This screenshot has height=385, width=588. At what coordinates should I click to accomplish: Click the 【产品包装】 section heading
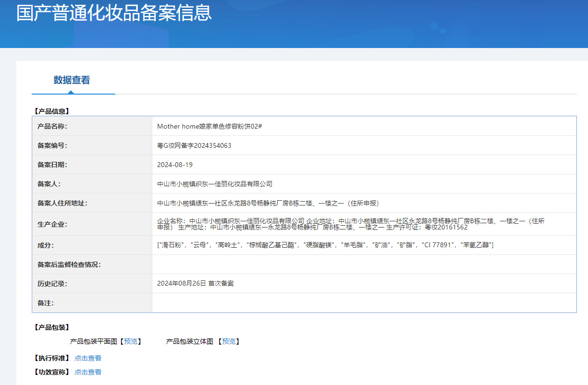click(52, 327)
